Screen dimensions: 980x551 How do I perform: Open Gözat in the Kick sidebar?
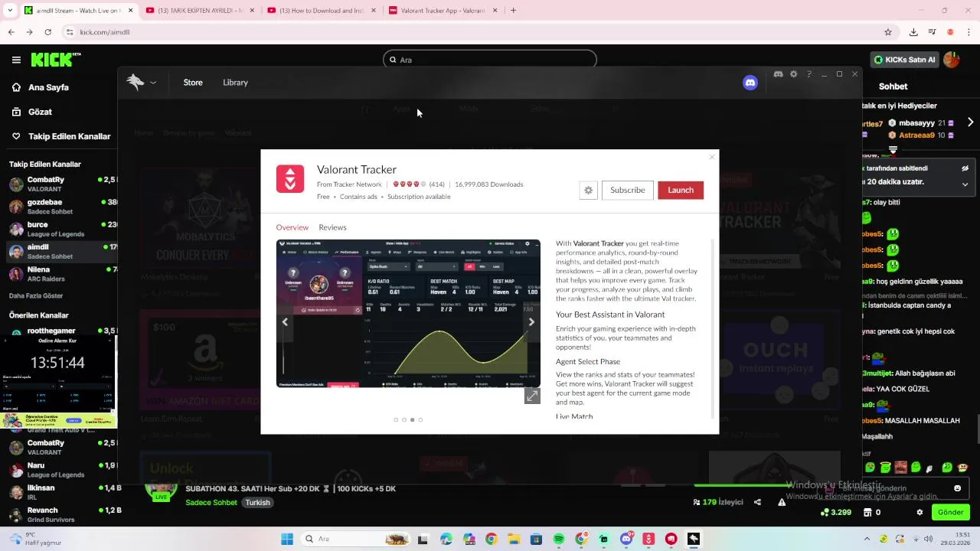tap(40, 112)
